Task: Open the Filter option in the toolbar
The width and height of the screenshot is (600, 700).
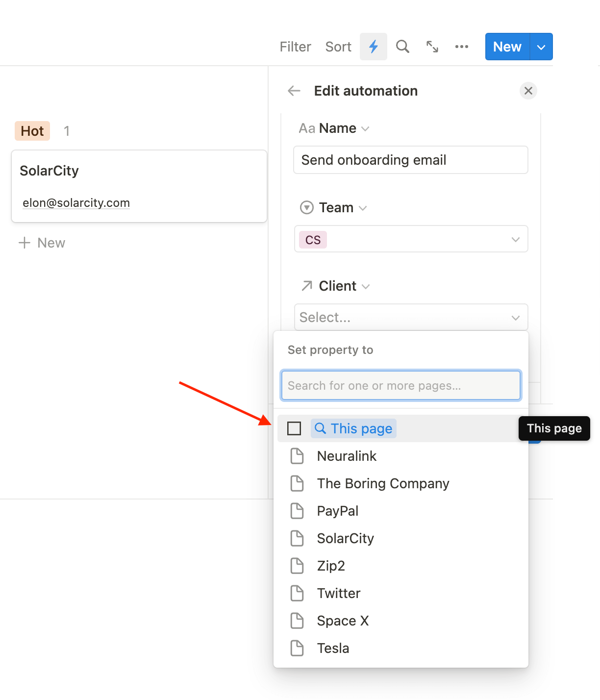Action: [x=295, y=47]
